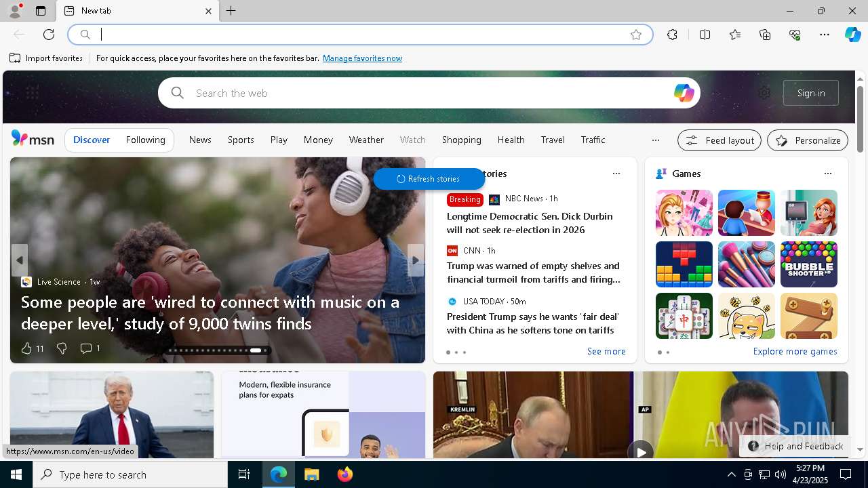Open the Mahjong tiles game icon
Image resolution: width=868 pixels, height=488 pixels.
pyautogui.click(x=684, y=316)
